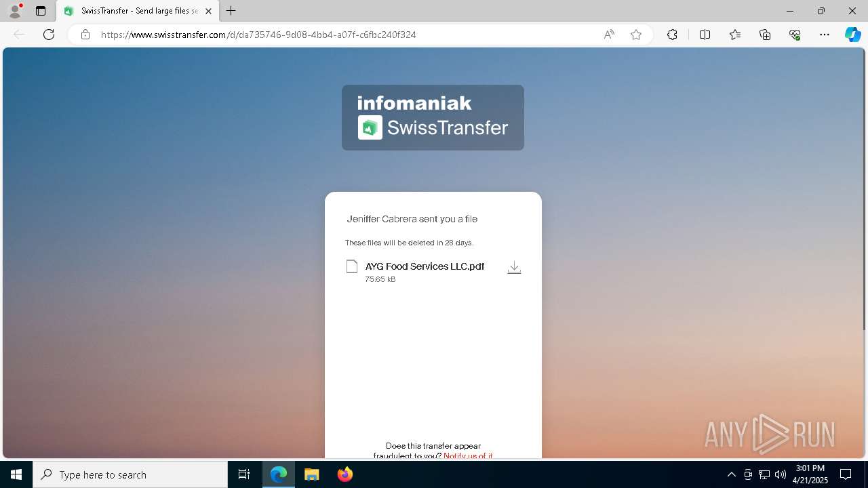View site information padlock icon
The width and height of the screenshot is (868, 488).
click(85, 35)
